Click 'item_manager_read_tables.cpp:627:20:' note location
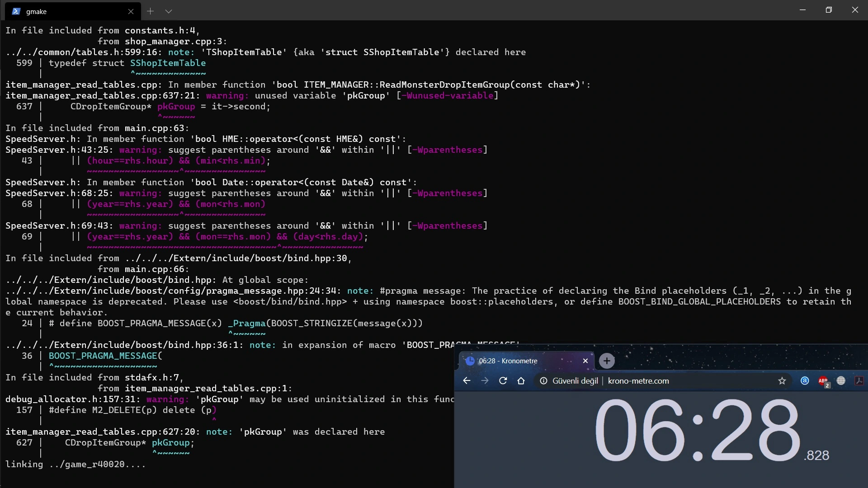Screen dimensions: 868x488 [x=103, y=432]
